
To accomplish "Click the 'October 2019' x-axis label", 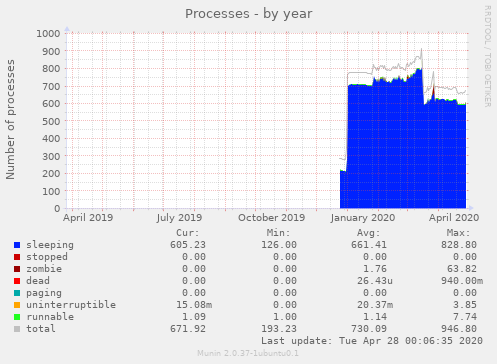I will (271, 218).
